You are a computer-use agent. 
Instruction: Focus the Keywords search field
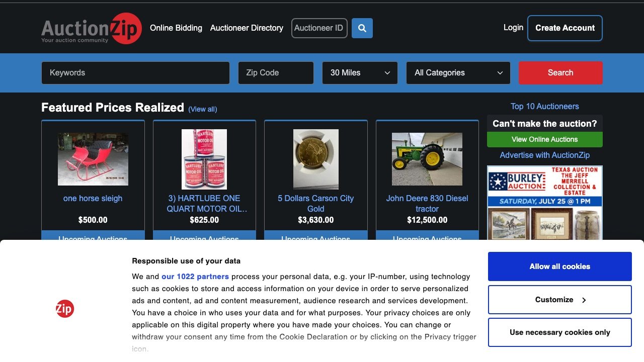pos(135,73)
